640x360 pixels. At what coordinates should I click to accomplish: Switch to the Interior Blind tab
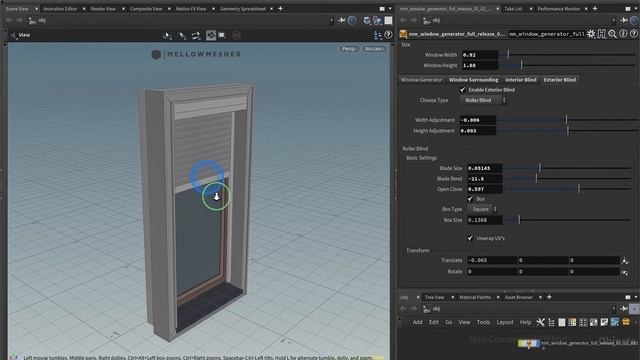click(521, 80)
